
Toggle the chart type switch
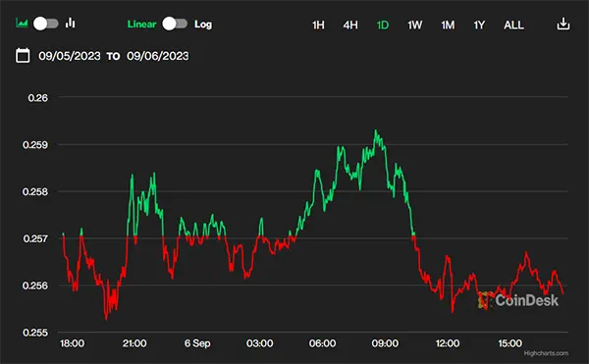click(46, 24)
